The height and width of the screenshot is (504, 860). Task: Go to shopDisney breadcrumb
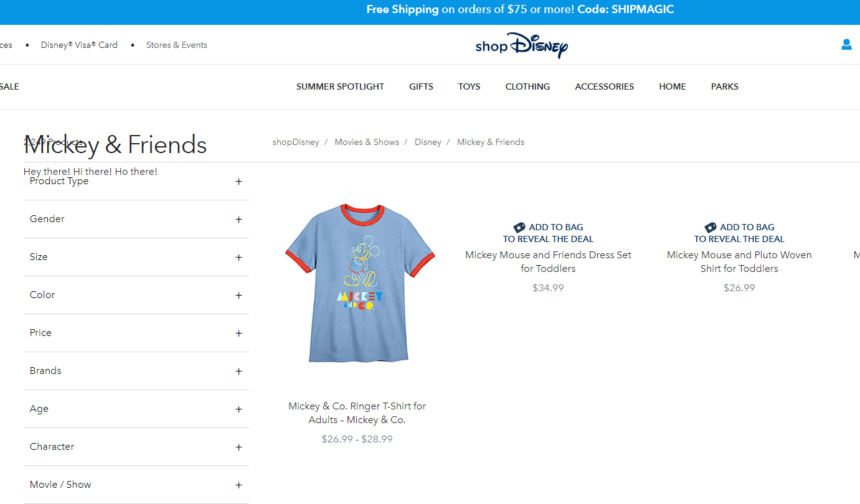click(x=296, y=142)
